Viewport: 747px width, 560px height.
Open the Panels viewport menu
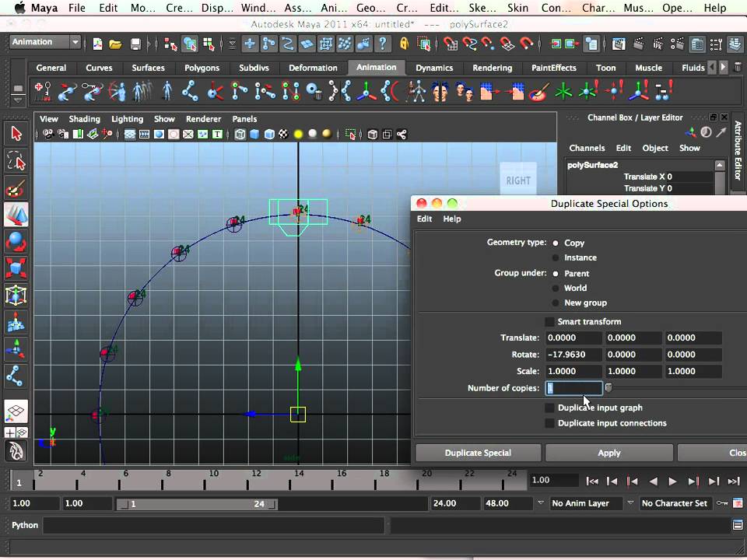coord(244,119)
